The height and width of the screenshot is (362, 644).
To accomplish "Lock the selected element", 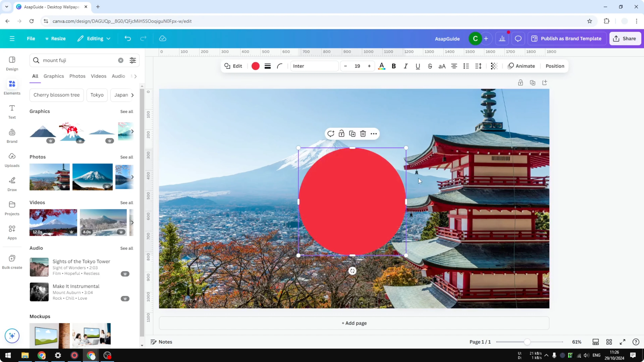I will [341, 134].
